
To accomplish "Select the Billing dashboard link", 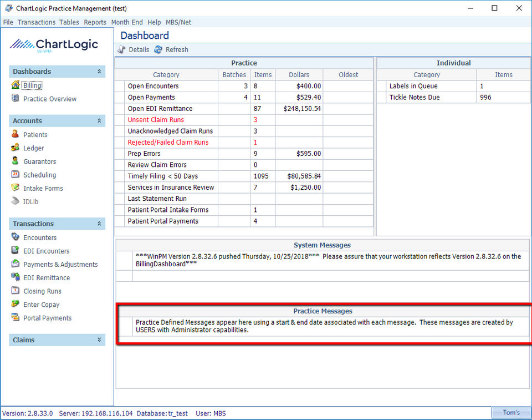I will click(32, 85).
